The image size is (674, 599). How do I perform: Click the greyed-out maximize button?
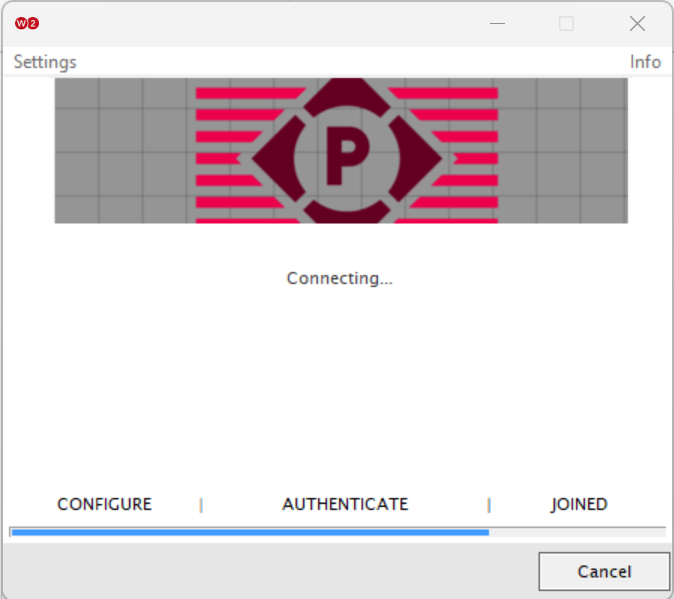[566, 23]
